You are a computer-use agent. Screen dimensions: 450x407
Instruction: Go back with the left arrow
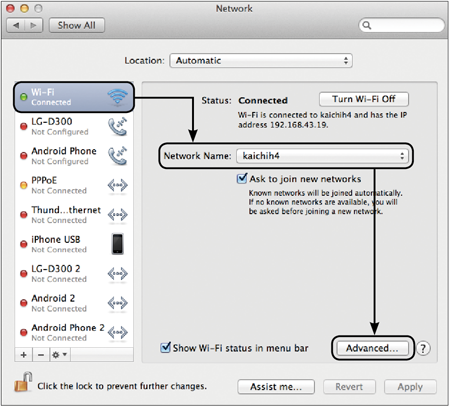point(16,25)
